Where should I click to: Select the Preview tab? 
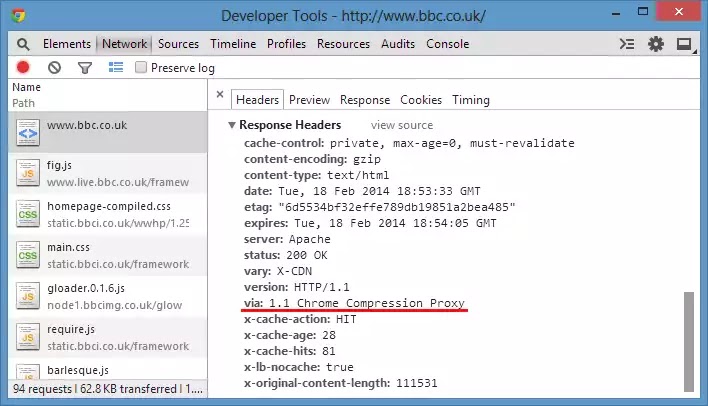[309, 100]
